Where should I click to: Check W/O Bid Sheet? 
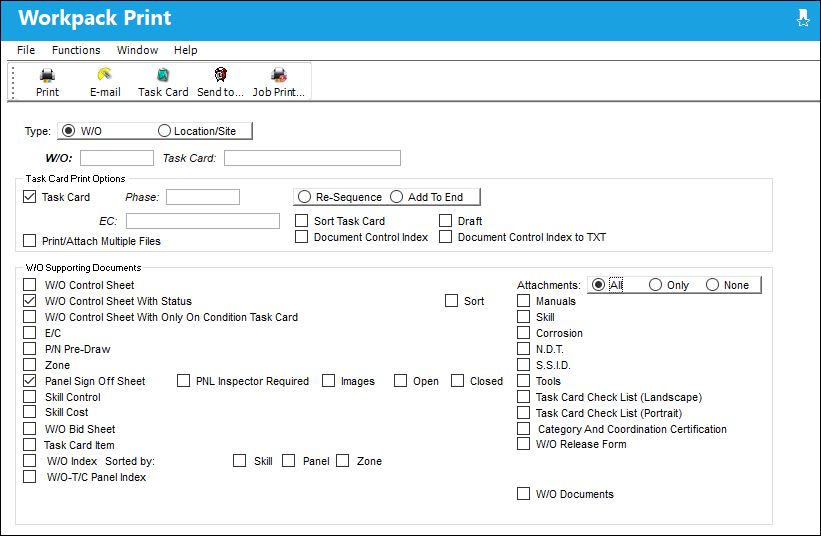click(x=30, y=429)
